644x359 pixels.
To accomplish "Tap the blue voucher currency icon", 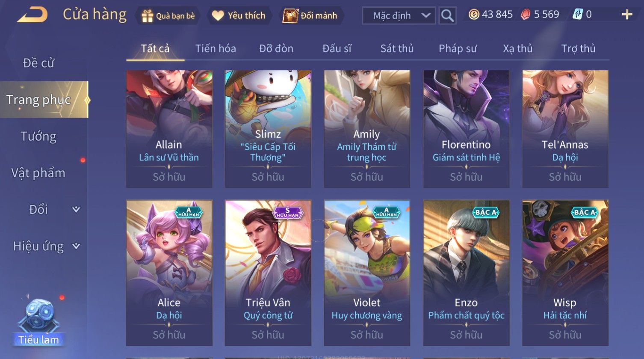I will pyautogui.click(x=577, y=15).
